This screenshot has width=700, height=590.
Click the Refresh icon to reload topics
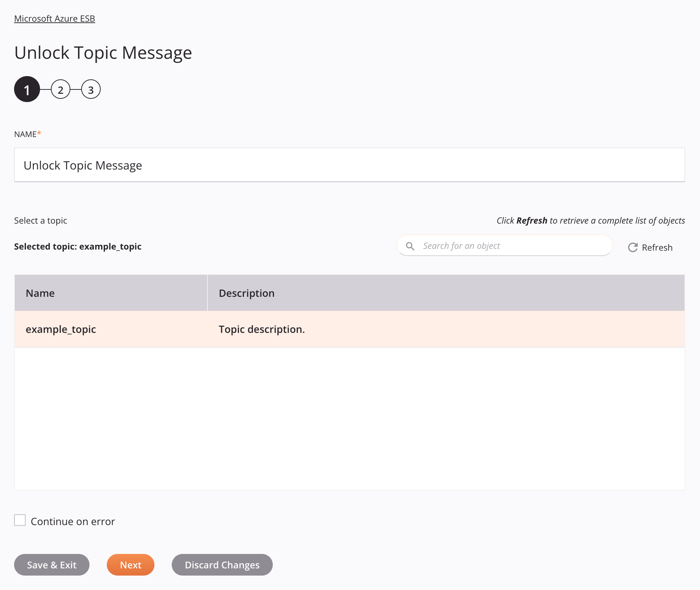[632, 247]
